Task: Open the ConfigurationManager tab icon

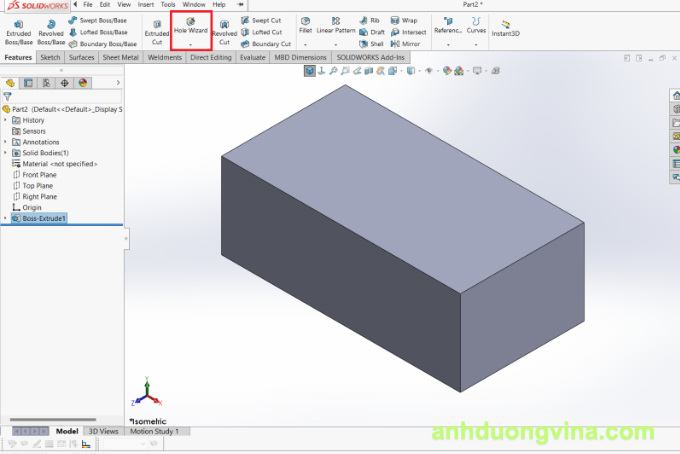Action: click(x=46, y=83)
